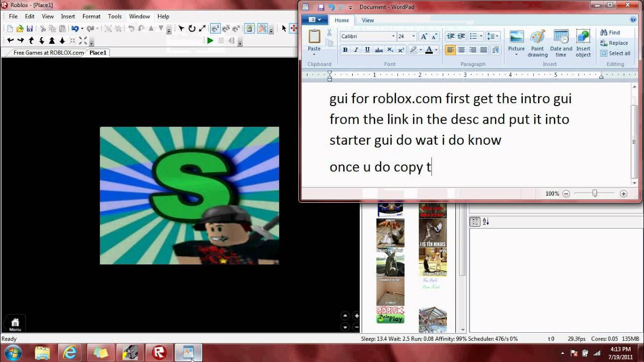This screenshot has height=362, width=644.
Task: Select Center alignment in WordPad
Action: (x=461, y=50)
